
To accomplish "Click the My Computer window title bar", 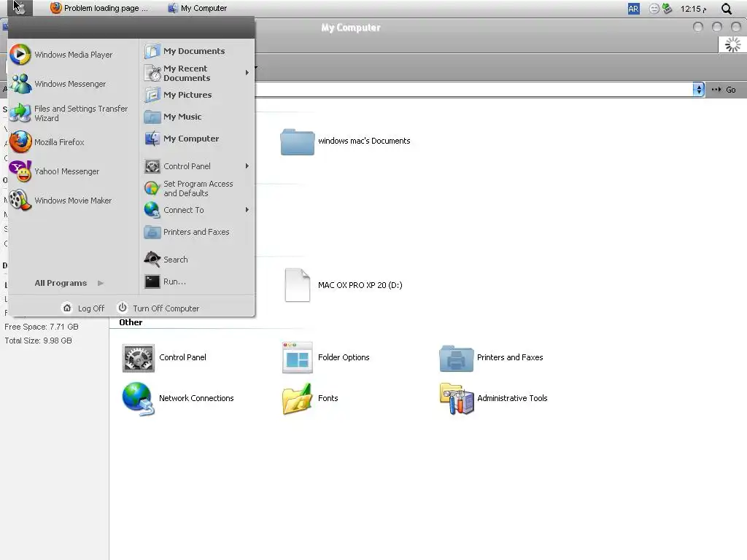I will point(351,27).
